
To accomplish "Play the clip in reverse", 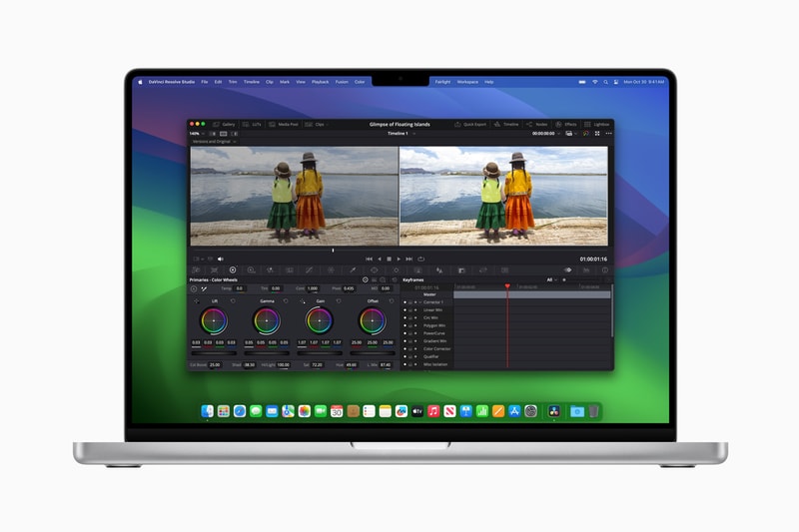I will 380,260.
